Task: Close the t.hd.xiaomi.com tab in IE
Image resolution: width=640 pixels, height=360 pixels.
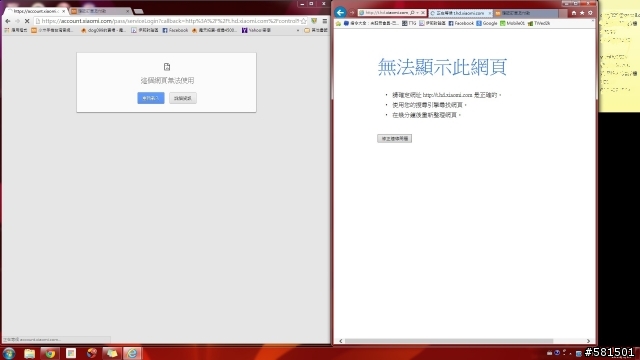Action: (490, 13)
